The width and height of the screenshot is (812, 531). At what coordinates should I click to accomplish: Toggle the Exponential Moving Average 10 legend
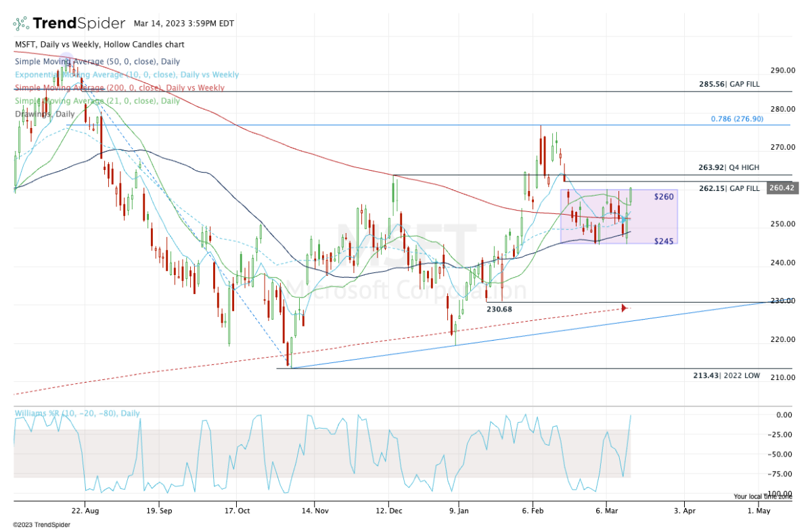tap(127, 75)
